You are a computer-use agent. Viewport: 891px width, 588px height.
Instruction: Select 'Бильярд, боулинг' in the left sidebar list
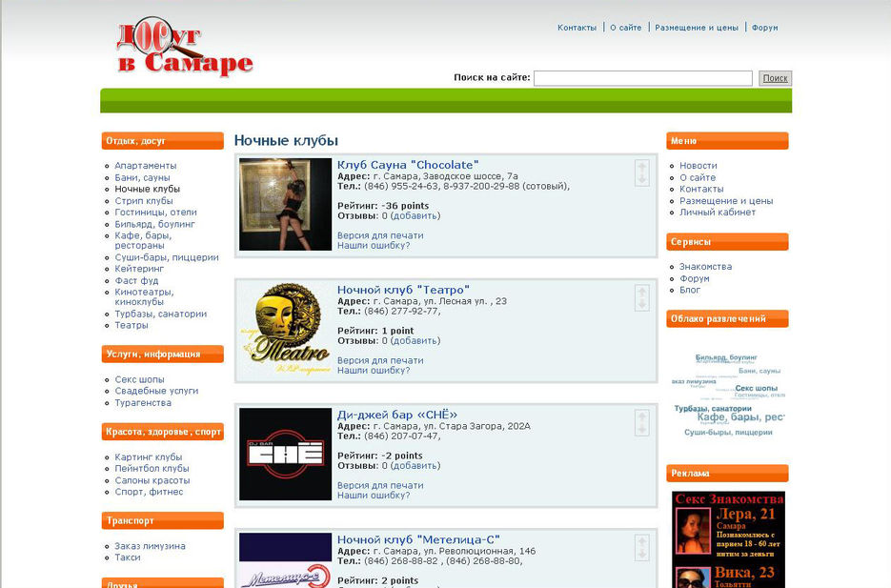pyautogui.click(x=154, y=224)
